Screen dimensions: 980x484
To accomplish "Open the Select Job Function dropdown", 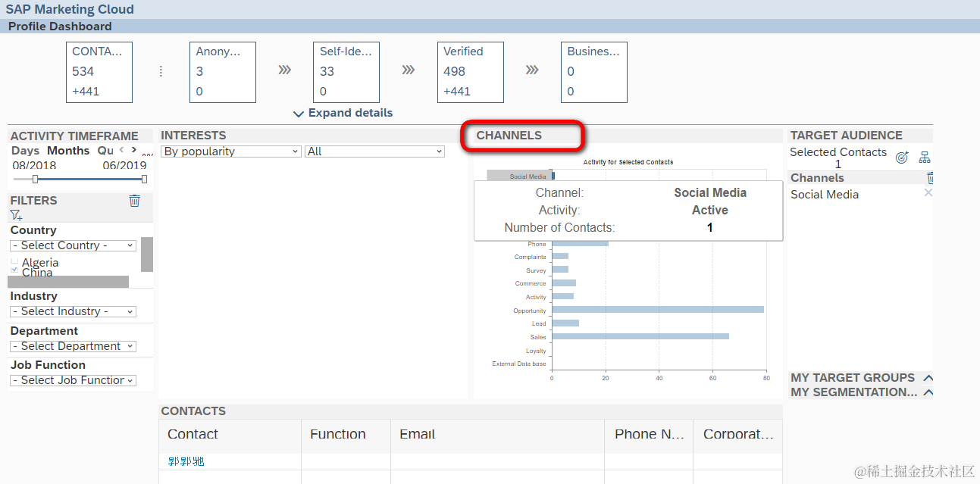I will [x=73, y=380].
